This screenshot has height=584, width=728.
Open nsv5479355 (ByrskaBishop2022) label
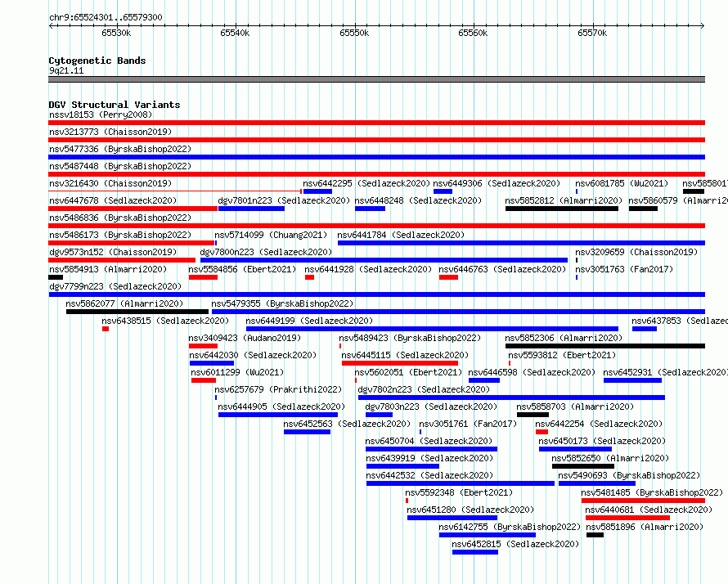[282, 303]
